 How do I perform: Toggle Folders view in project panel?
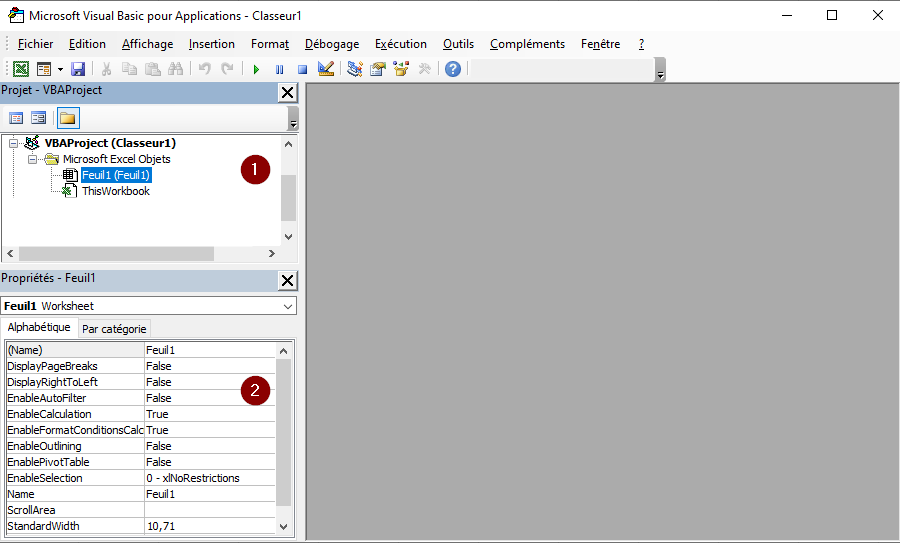(68, 118)
